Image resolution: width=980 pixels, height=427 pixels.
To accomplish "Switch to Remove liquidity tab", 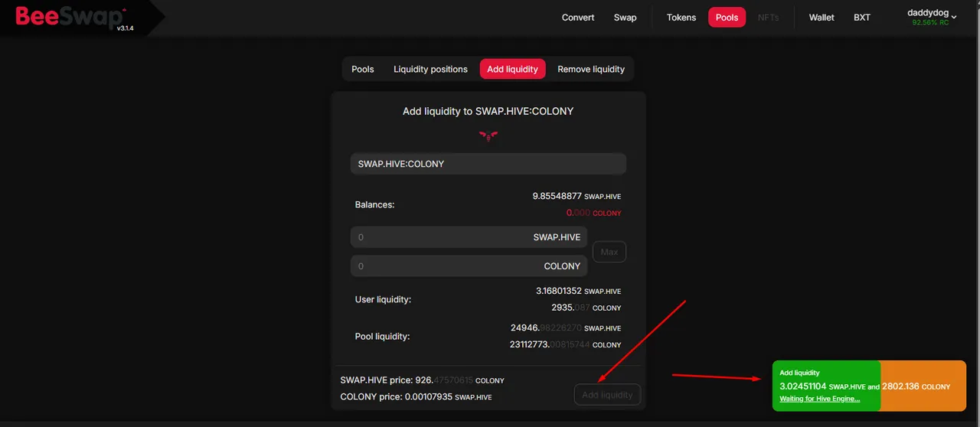I will tap(591, 69).
